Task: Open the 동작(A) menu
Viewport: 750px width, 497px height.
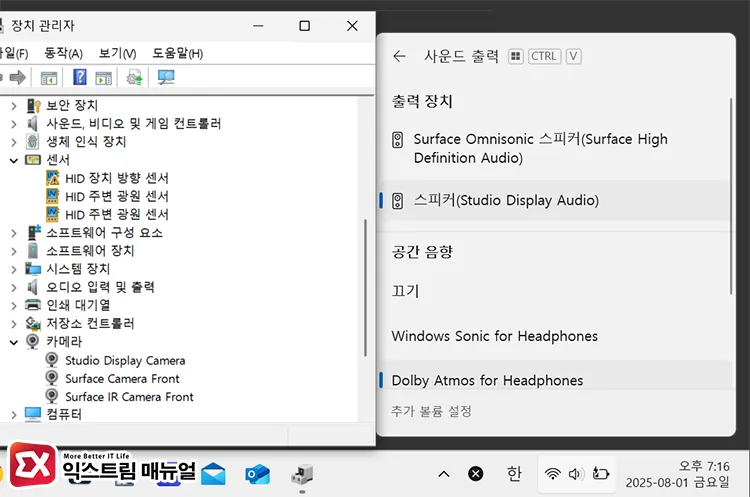Action: pos(63,53)
